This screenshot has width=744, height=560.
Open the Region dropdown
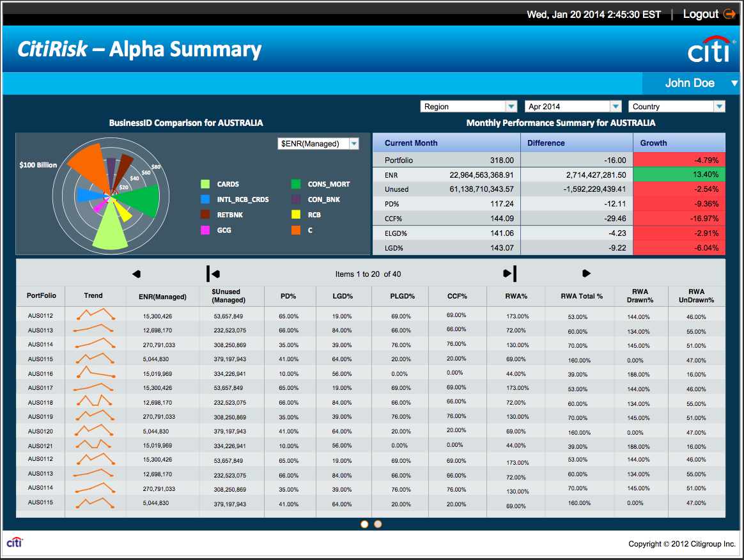(x=469, y=106)
